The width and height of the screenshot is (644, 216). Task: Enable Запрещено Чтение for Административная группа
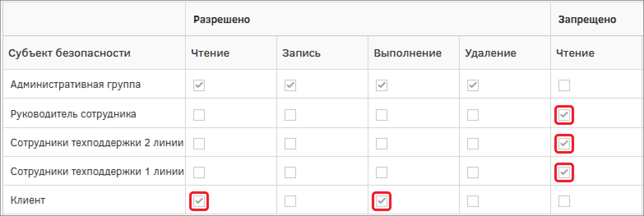564,85
